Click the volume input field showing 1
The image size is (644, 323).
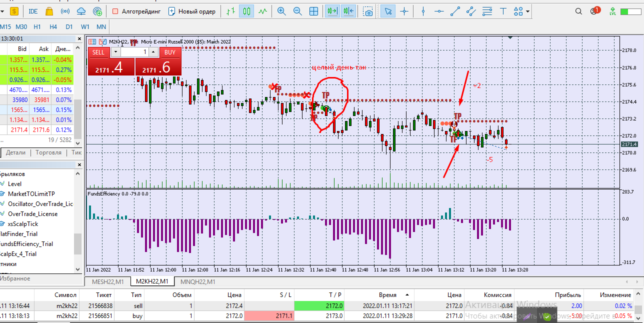[134, 52]
